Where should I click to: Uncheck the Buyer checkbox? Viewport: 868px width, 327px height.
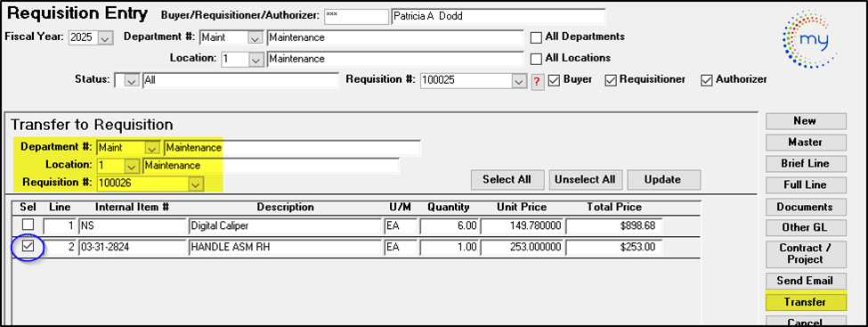[554, 80]
